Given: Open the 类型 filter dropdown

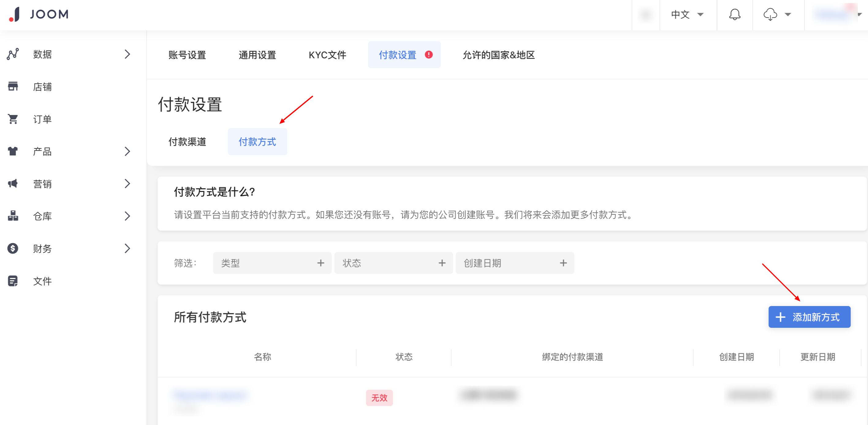Looking at the screenshot, I should (x=272, y=263).
